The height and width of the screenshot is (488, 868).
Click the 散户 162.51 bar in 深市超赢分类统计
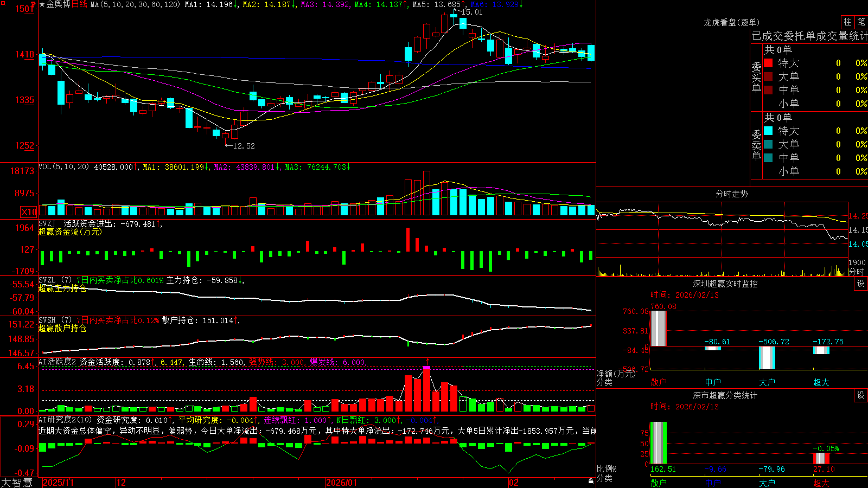coord(659,443)
